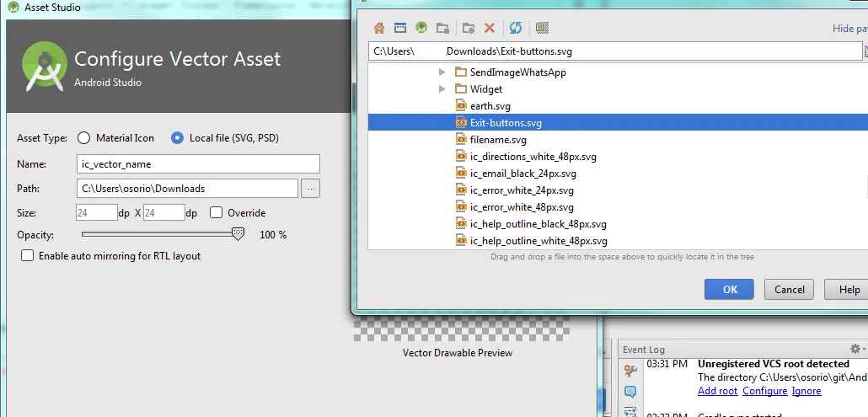Select earth.svg in file tree
This screenshot has width=868, height=417.
[x=490, y=105]
